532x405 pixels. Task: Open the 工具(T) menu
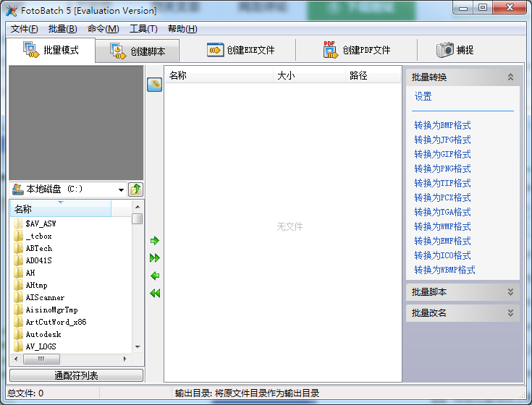[x=143, y=29]
